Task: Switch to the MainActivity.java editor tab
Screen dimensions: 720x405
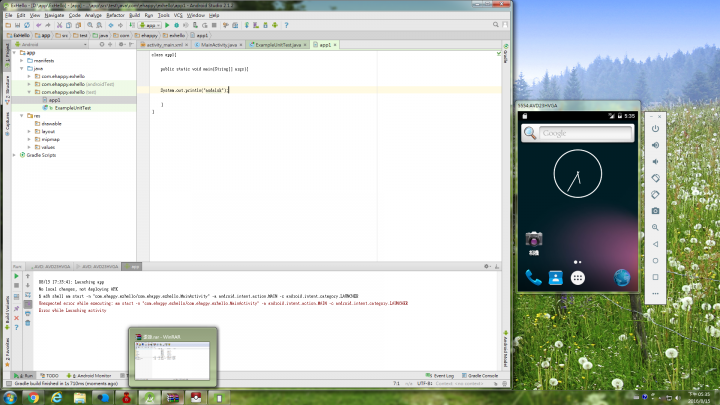Action: point(218,45)
